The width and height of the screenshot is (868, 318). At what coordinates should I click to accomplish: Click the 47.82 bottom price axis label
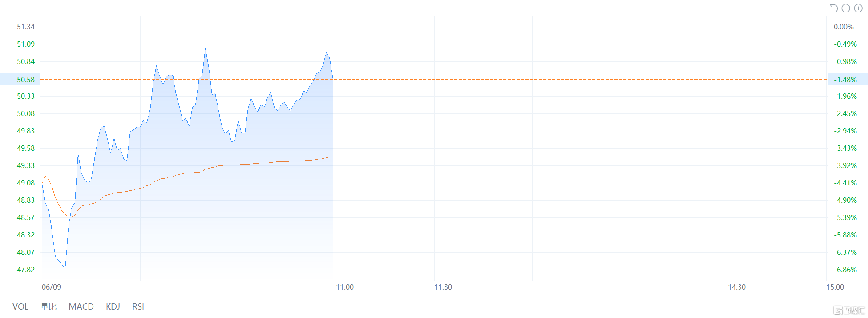pos(26,270)
